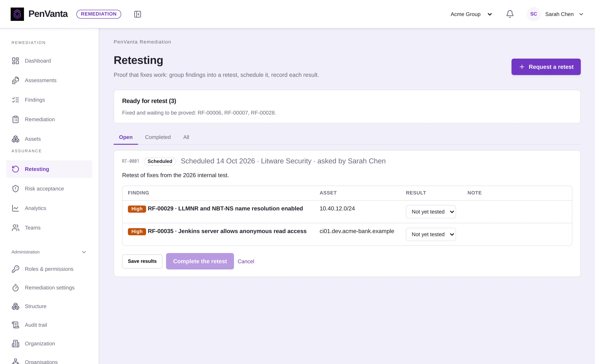
Task: Expand the Sarah Chen account menu chevron
Action: tap(581, 14)
